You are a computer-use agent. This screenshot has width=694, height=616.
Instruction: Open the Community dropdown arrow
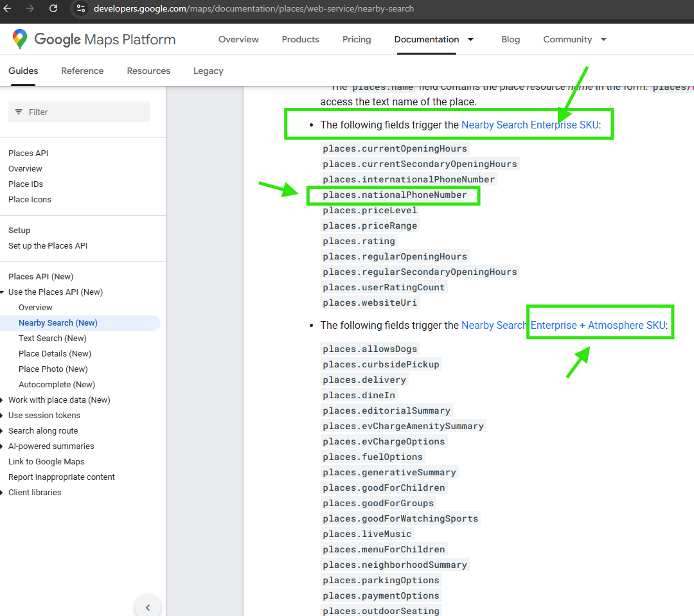coord(603,39)
